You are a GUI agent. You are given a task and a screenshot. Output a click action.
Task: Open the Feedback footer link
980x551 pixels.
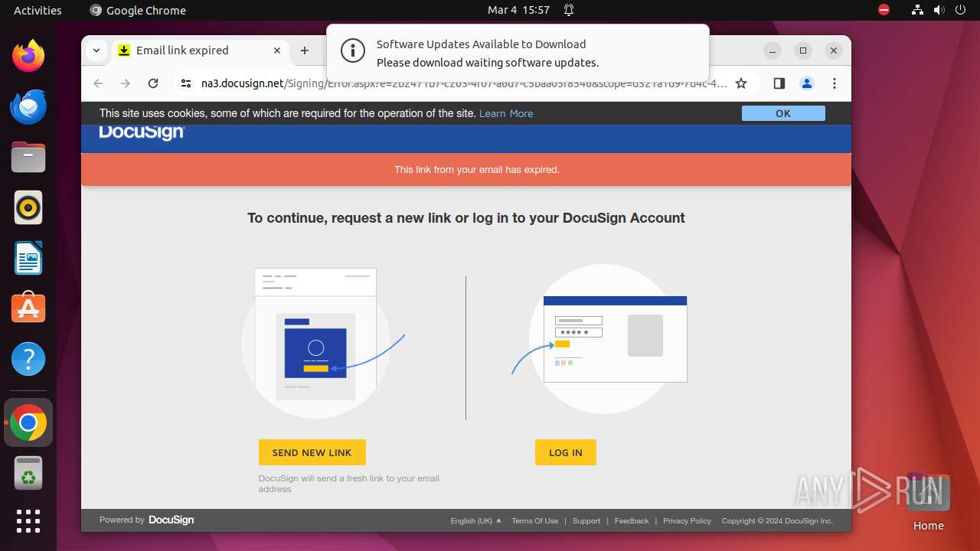click(x=632, y=520)
